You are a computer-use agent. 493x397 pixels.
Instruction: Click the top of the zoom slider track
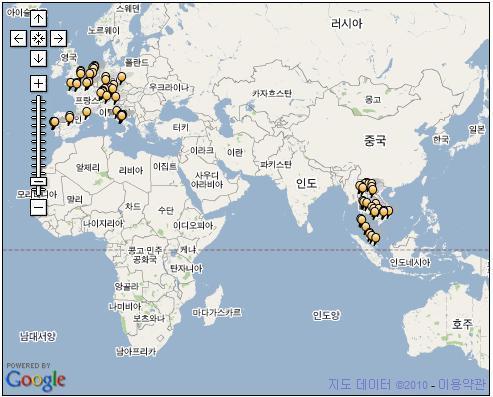pyautogui.click(x=39, y=98)
